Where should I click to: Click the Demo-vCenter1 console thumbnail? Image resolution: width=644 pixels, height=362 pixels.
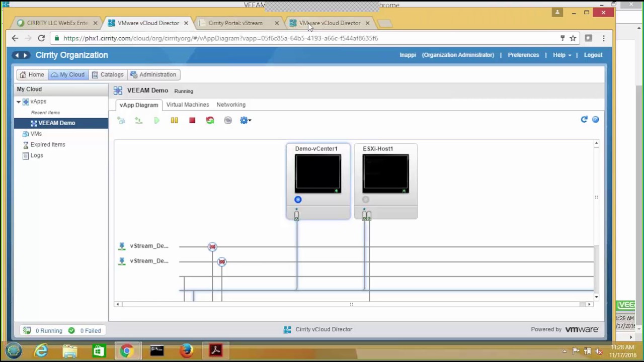(318, 174)
